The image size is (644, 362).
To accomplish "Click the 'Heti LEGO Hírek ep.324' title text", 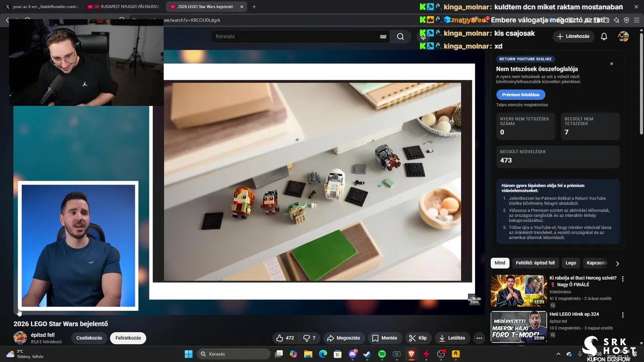I will [574, 314].
